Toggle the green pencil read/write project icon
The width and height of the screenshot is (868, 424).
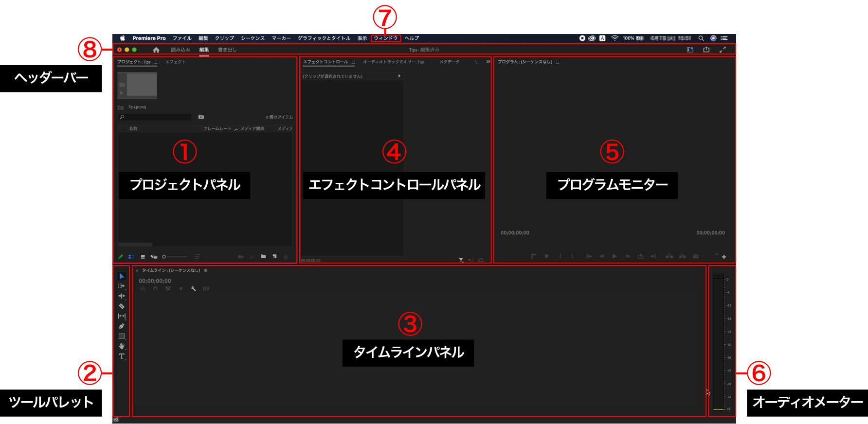(121, 257)
